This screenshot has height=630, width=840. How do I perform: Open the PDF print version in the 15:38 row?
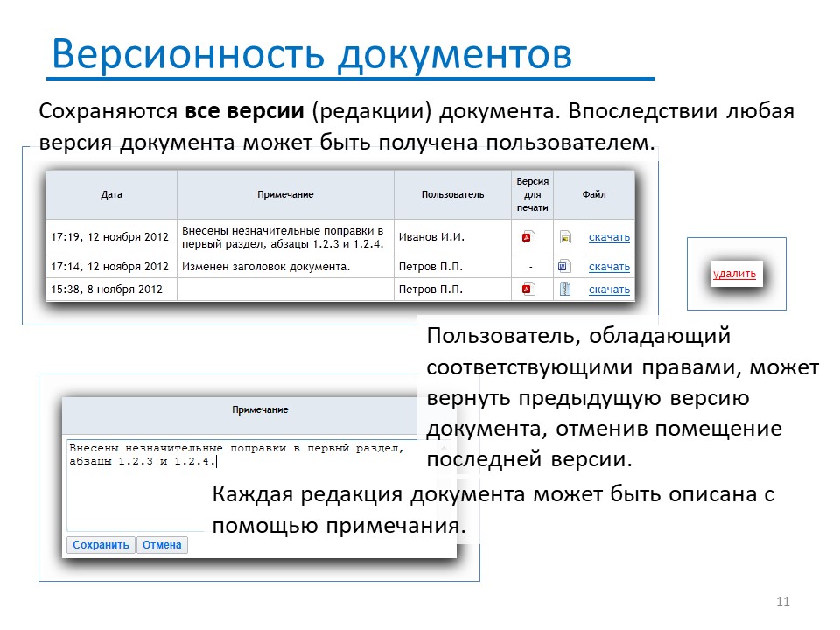point(527,290)
